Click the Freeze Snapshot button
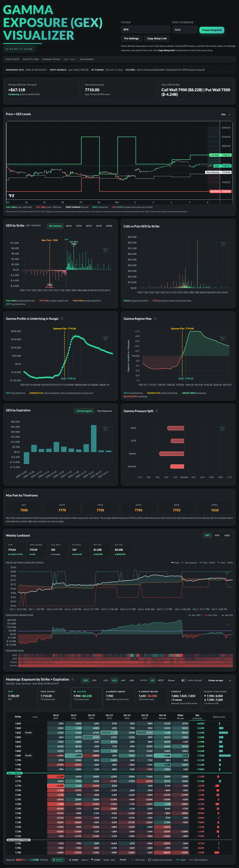This screenshot has width=239, height=868. (x=212, y=30)
